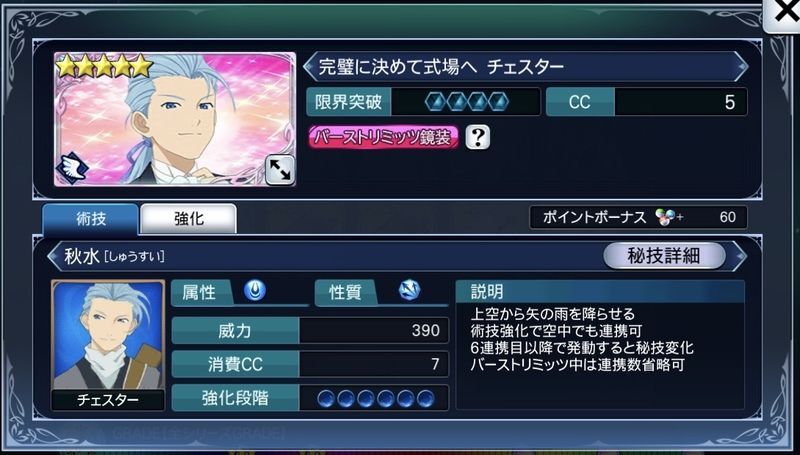
Task: Show next skill with right arrow
Action: tap(741, 256)
